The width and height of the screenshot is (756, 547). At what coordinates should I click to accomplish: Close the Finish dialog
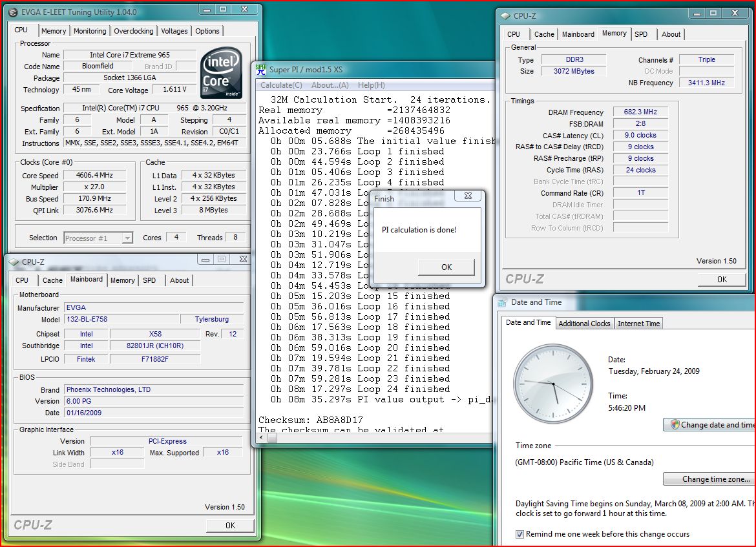click(468, 196)
